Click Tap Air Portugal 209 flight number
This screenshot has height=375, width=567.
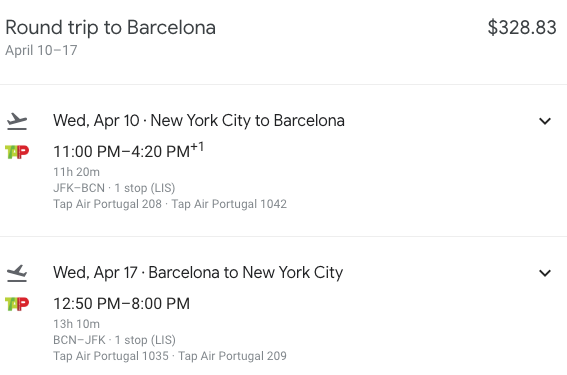point(232,356)
